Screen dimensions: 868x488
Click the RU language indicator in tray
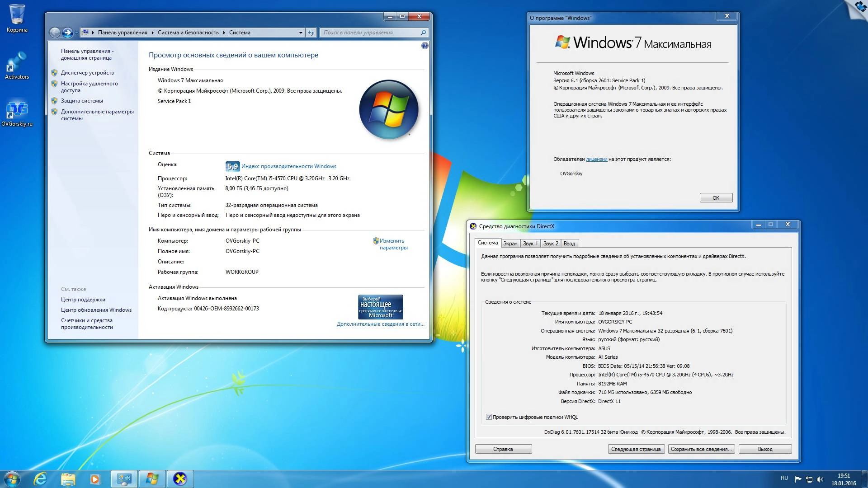(x=784, y=478)
